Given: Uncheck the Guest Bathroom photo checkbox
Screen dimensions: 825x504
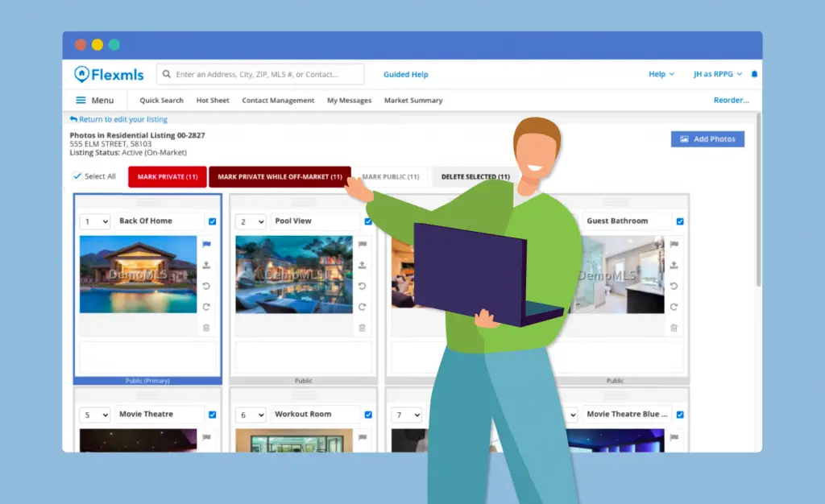Looking at the screenshot, I should pos(680,221).
